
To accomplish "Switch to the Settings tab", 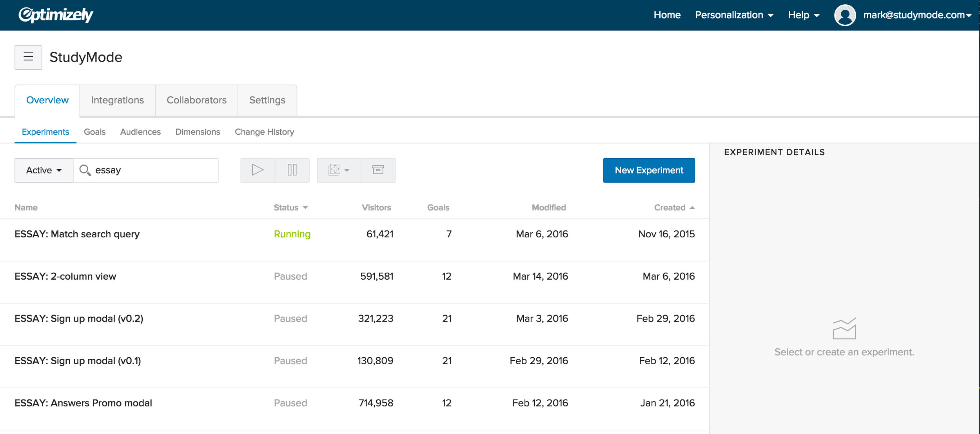I will point(267,100).
